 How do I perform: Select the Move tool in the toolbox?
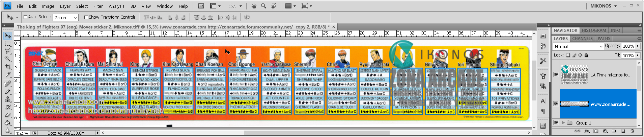click(x=7, y=36)
